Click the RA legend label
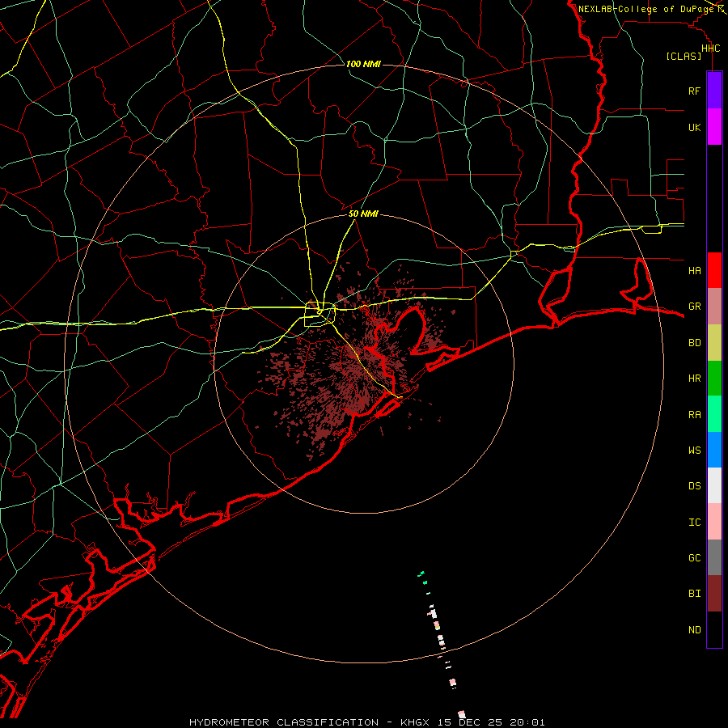Screen dimensions: 728x728 pyautogui.click(x=694, y=415)
